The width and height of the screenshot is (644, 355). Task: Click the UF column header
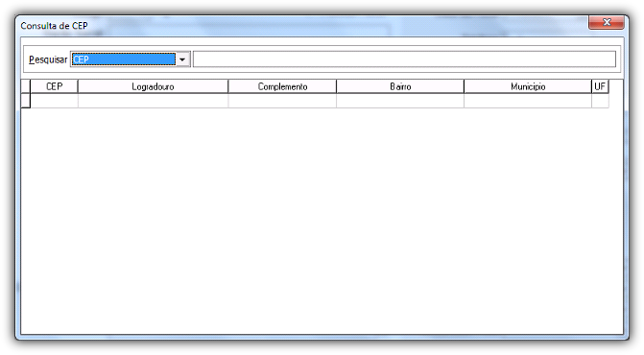(600, 86)
